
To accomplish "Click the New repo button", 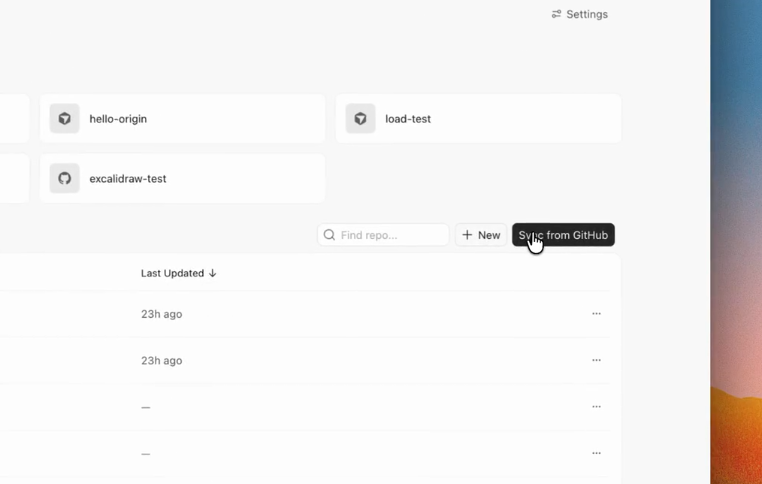I will (481, 235).
